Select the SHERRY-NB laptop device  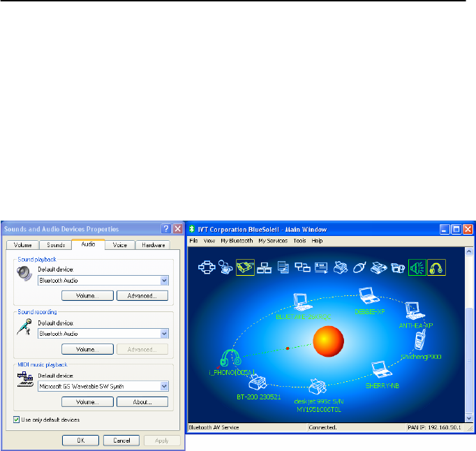pos(382,369)
